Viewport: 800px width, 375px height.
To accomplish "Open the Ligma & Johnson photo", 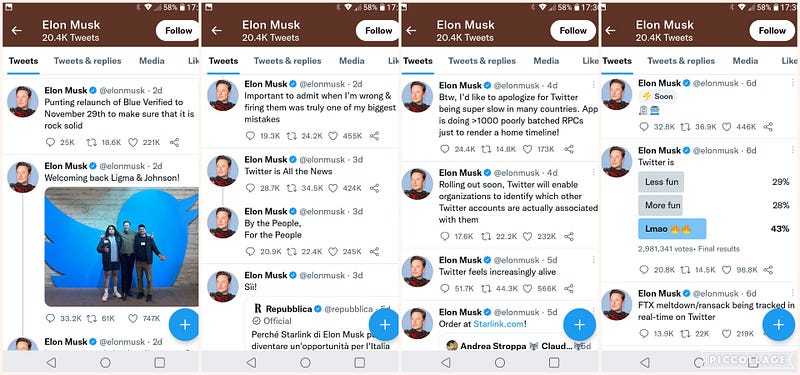I will (121, 247).
